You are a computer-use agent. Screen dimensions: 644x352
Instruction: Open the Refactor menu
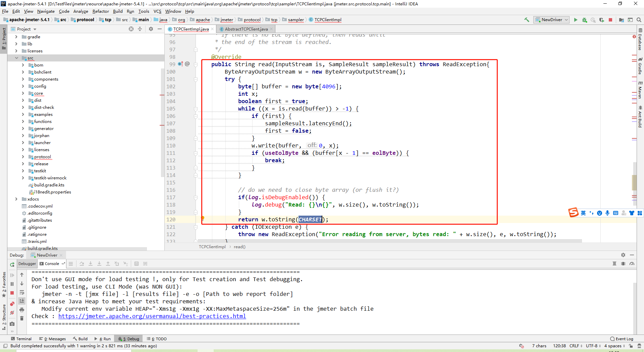[101, 11]
